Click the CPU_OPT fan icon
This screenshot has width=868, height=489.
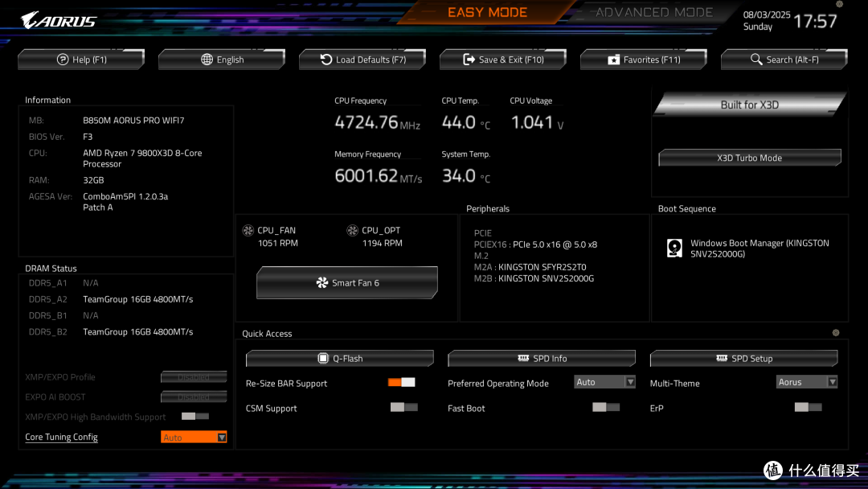pyautogui.click(x=352, y=230)
